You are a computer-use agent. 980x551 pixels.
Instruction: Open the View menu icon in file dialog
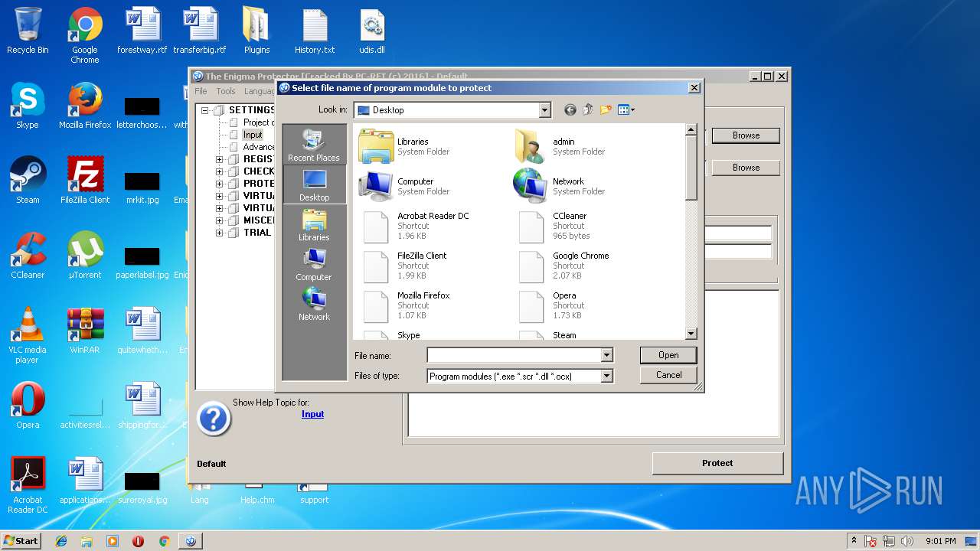click(626, 110)
